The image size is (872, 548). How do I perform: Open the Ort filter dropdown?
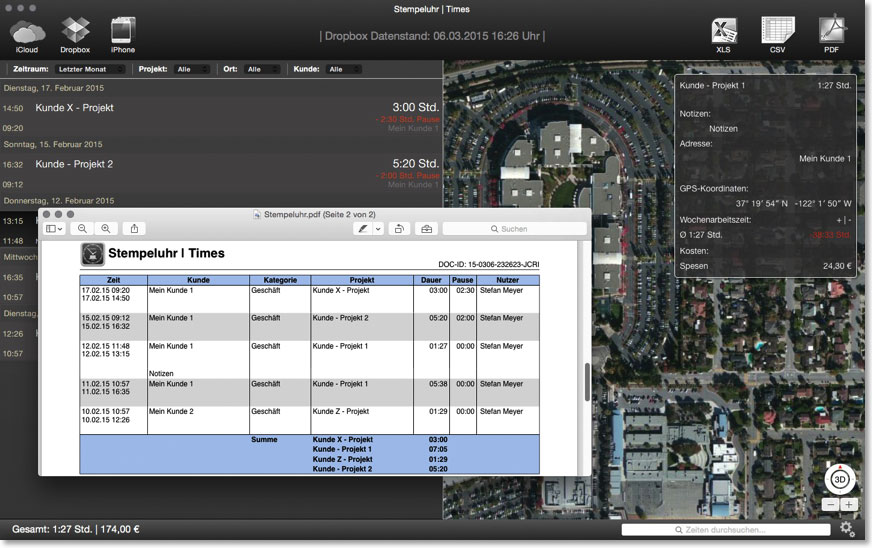(262, 69)
